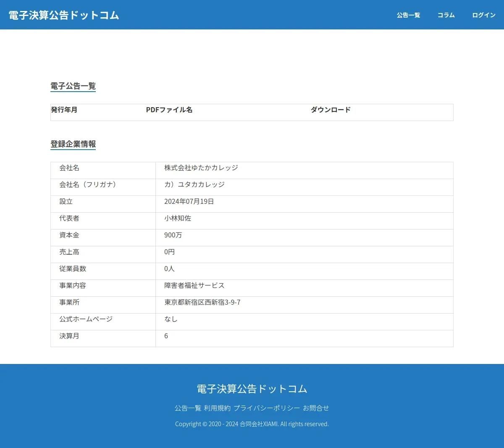The height and width of the screenshot is (448, 504).
Task: Select the employee count 0人
Action: pos(169,269)
